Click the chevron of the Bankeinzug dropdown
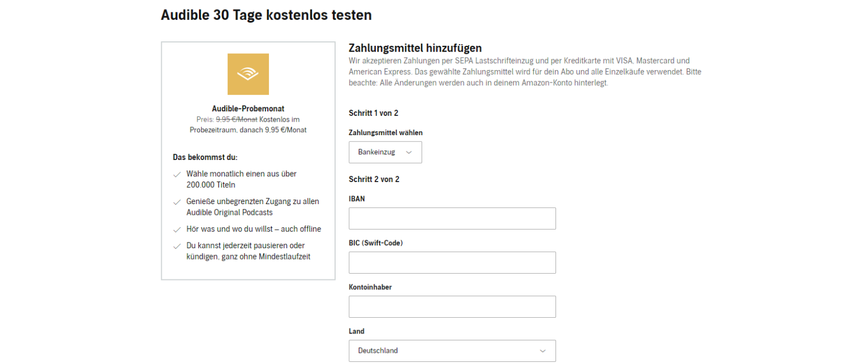 point(409,152)
